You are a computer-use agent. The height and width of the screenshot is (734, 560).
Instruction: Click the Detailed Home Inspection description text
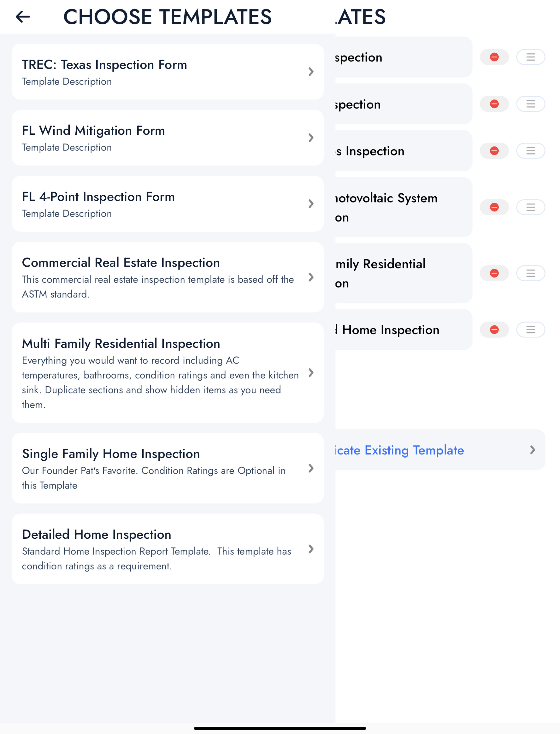(156, 559)
